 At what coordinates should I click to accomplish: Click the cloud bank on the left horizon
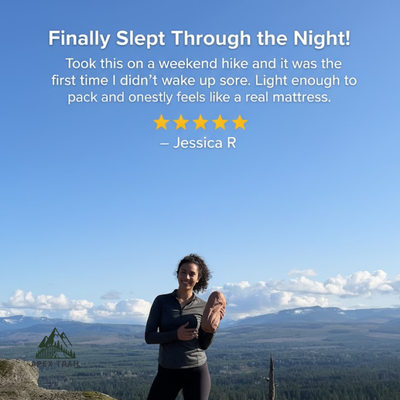pos(73,305)
